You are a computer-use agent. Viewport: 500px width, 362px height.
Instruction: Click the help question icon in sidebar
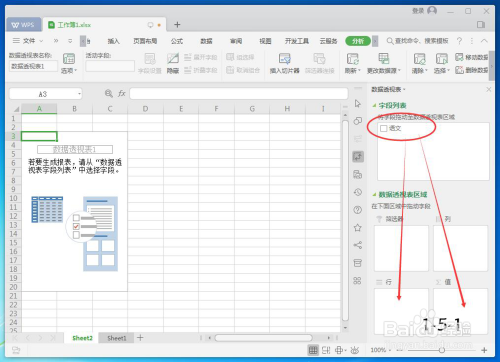358,210
